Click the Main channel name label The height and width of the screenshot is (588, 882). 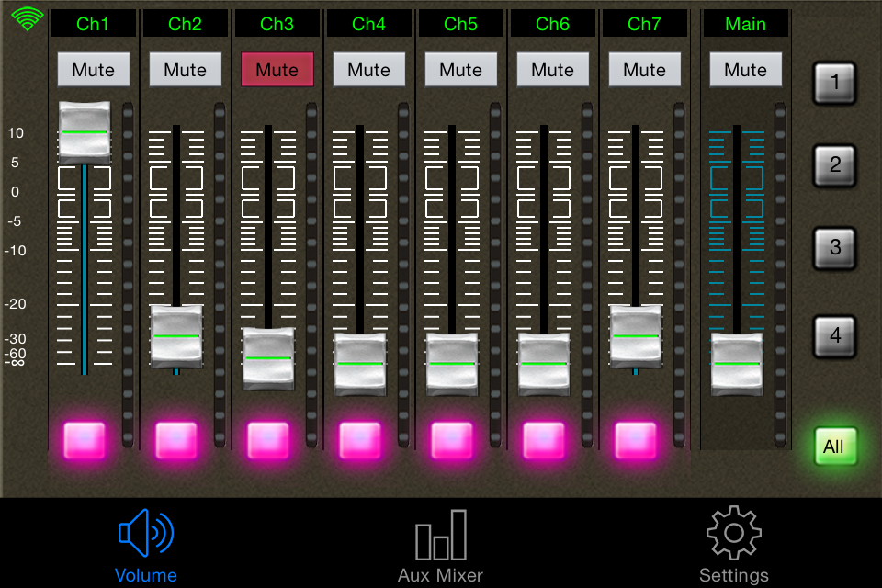pyautogui.click(x=746, y=24)
